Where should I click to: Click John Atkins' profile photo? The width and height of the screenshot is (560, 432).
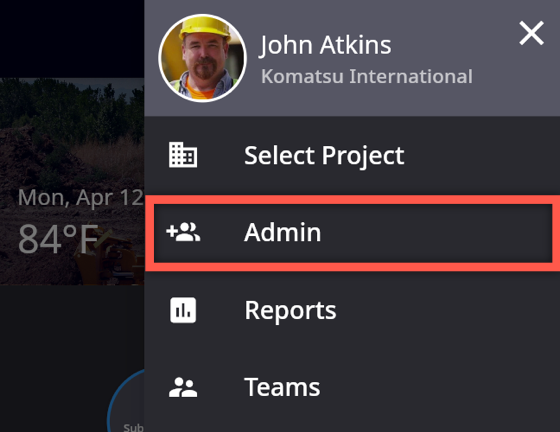tap(202, 58)
